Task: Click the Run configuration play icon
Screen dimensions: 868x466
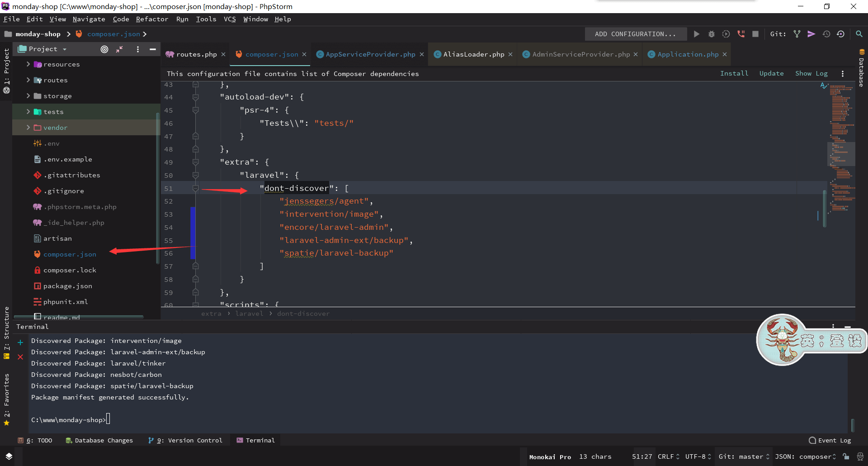Action: tap(696, 34)
